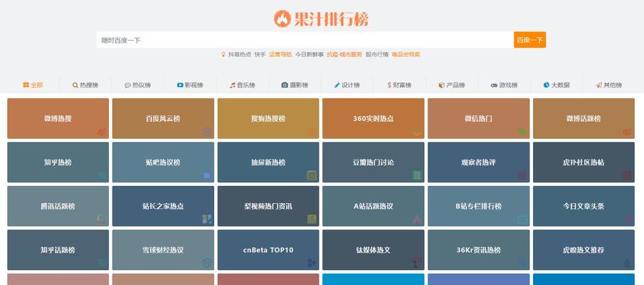The image size is (644, 285).
Task: Open the 百度风云榜 card
Action: click(x=163, y=118)
